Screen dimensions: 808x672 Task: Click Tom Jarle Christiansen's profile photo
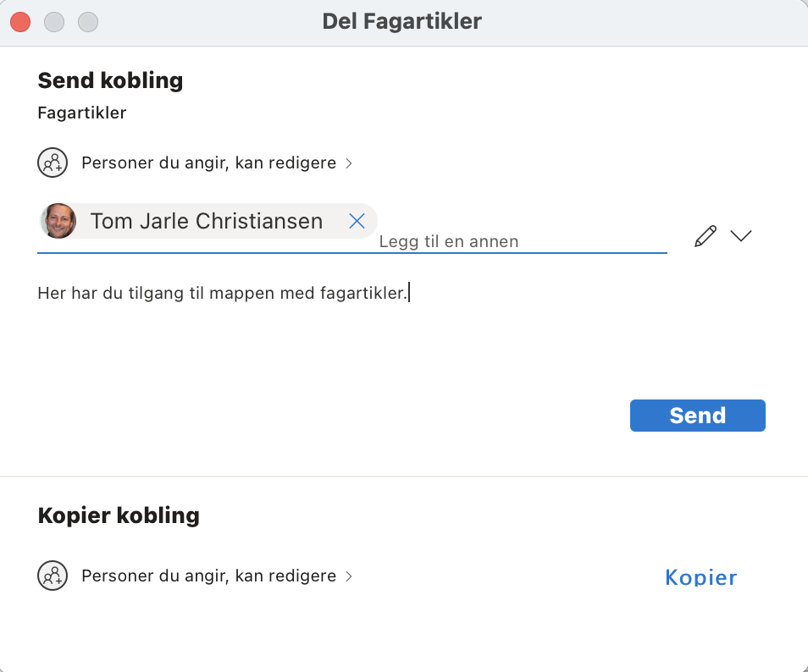(x=58, y=222)
